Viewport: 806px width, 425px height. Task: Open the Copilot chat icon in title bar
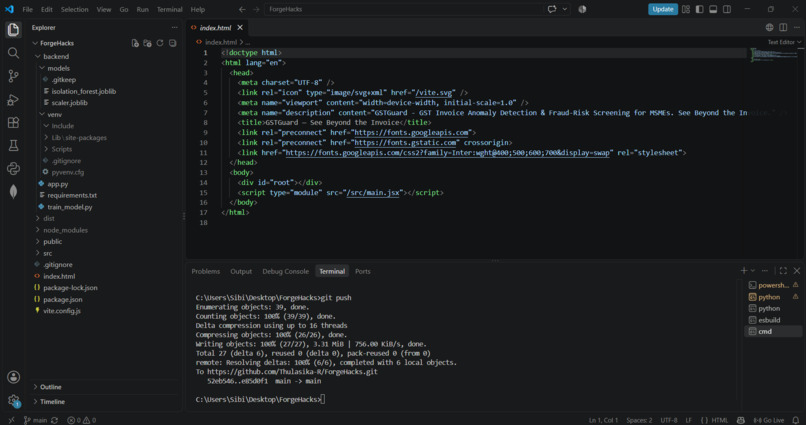click(x=552, y=9)
